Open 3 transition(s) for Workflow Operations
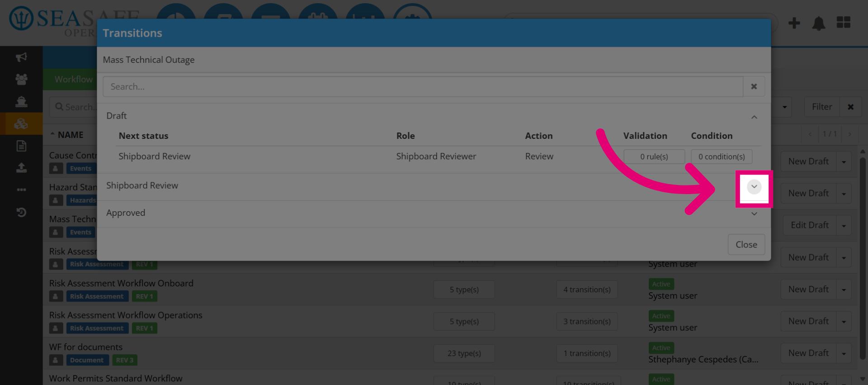 (587, 321)
